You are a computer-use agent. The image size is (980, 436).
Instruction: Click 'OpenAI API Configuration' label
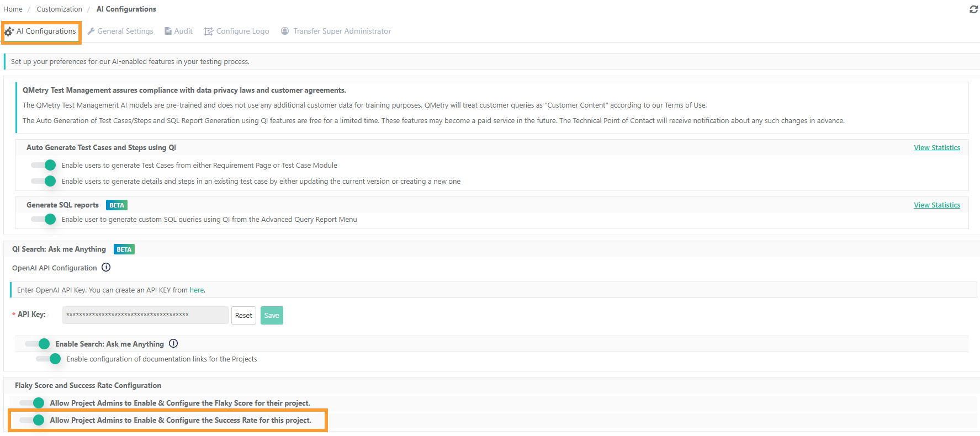pos(55,268)
